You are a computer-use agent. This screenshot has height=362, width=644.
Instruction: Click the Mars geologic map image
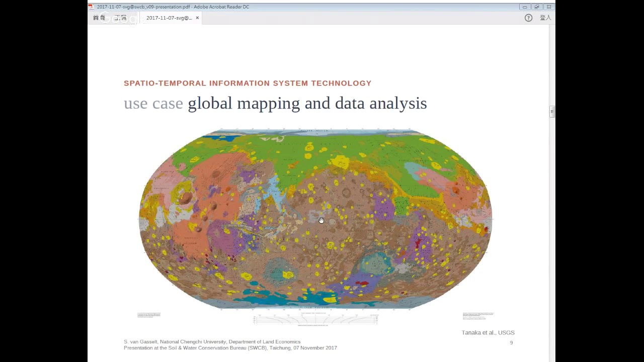click(315, 219)
